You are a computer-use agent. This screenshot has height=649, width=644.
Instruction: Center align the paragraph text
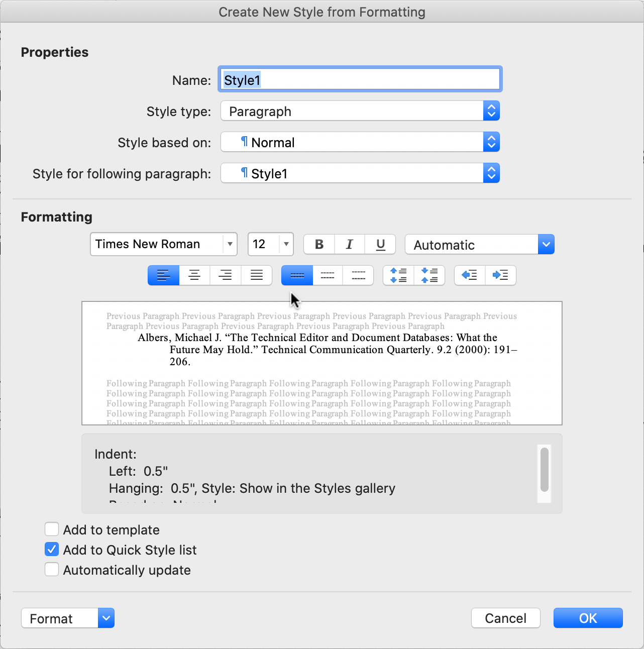point(194,275)
